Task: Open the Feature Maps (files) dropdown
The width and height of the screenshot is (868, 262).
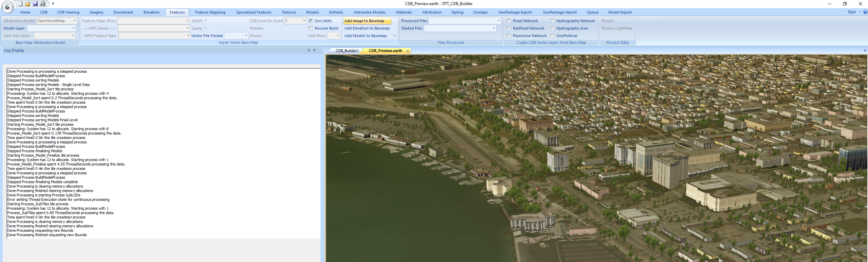Action: click(187, 21)
